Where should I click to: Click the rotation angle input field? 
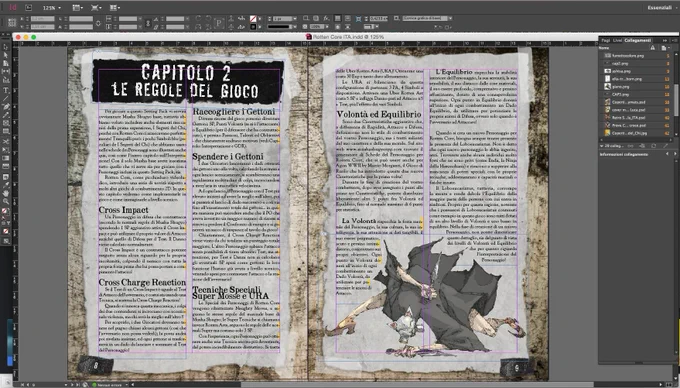click(175, 19)
